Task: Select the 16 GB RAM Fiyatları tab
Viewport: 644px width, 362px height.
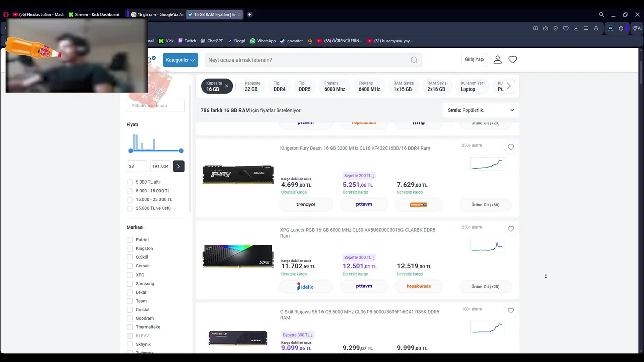Action: tap(214, 14)
